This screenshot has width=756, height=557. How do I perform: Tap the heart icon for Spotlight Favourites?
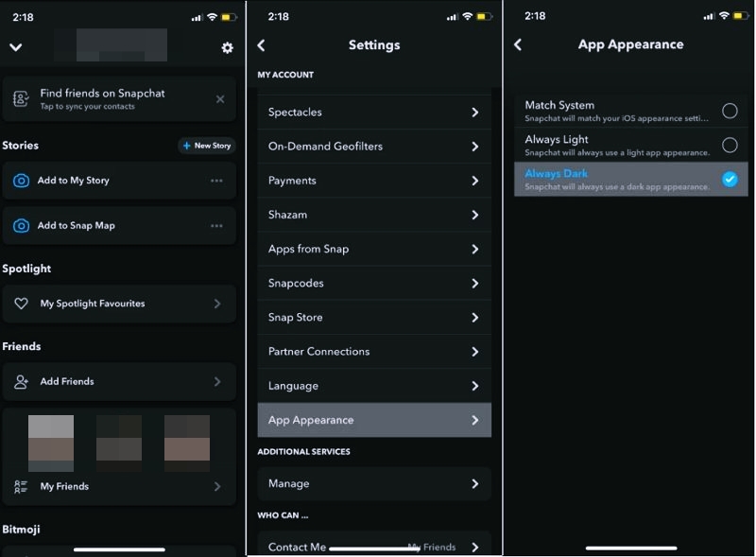pos(21,304)
